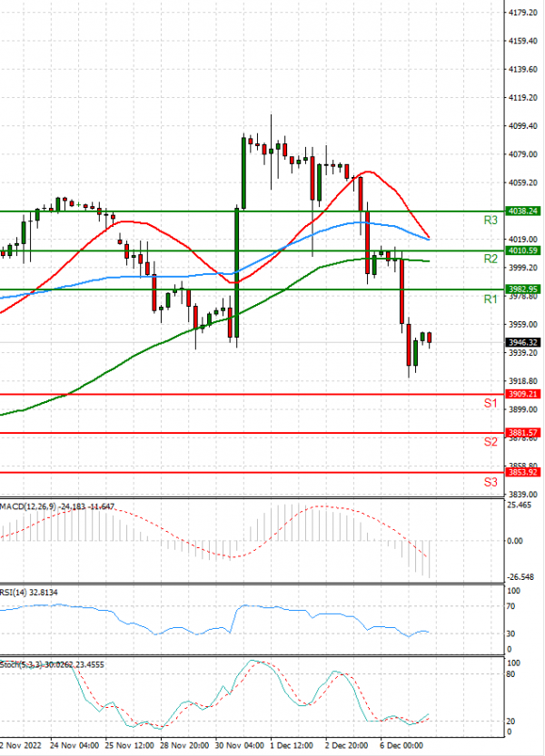Click the 4099.40 price axis value
The image size is (545, 756).
523,126
